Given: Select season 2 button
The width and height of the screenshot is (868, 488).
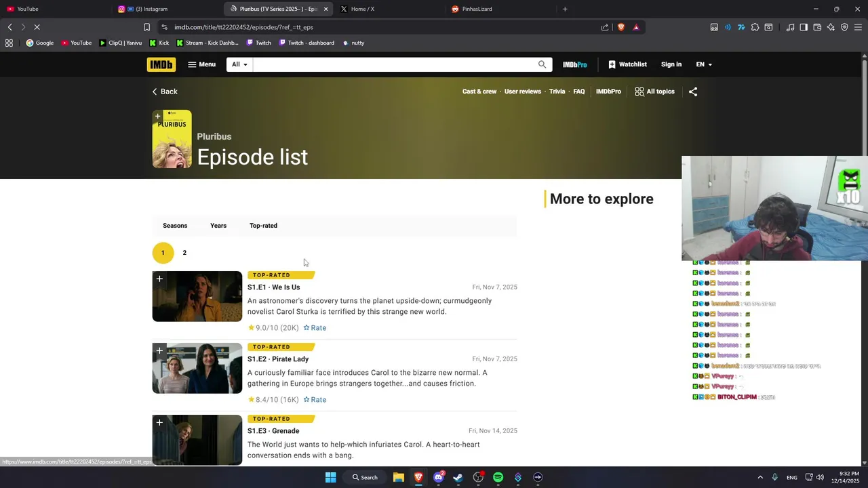Looking at the screenshot, I should [x=184, y=253].
